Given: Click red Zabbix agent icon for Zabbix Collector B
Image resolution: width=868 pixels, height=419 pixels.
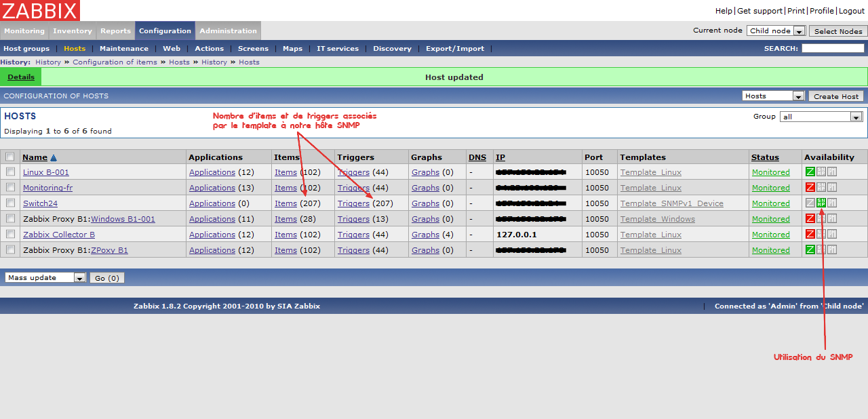Looking at the screenshot, I should point(810,234).
